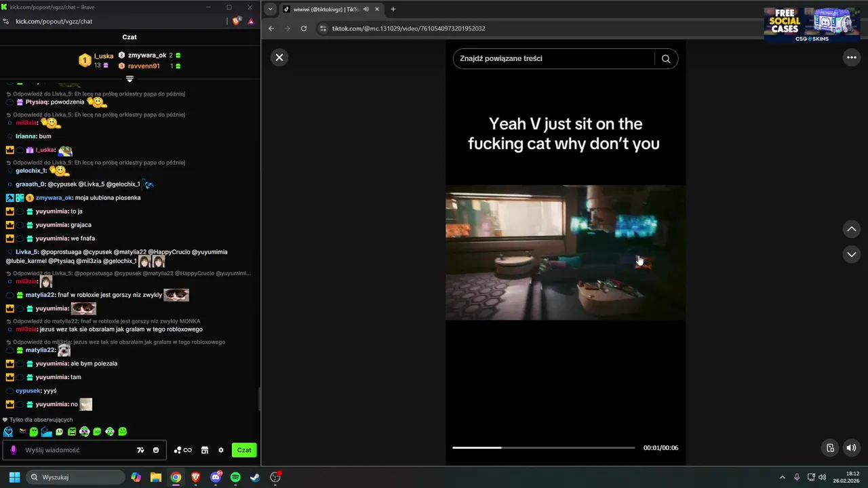Viewport: 868px width, 488px height.
Task: Open Discord from the taskbar
Action: point(216,477)
